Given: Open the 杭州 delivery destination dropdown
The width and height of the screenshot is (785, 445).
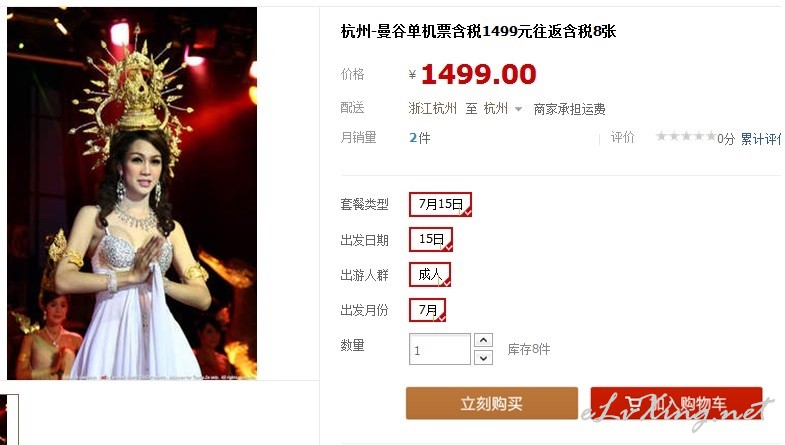Looking at the screenshot, I should [502, 109].
